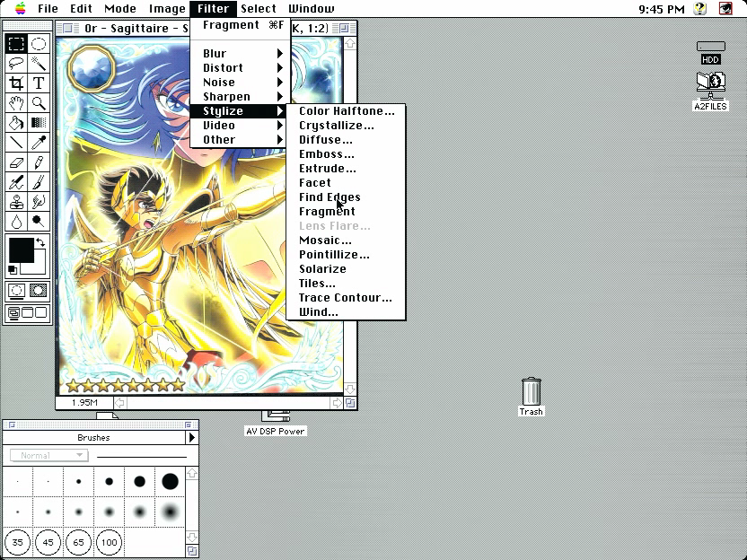Open the Brushes palette flyout arrow

(x=192, y=437)
